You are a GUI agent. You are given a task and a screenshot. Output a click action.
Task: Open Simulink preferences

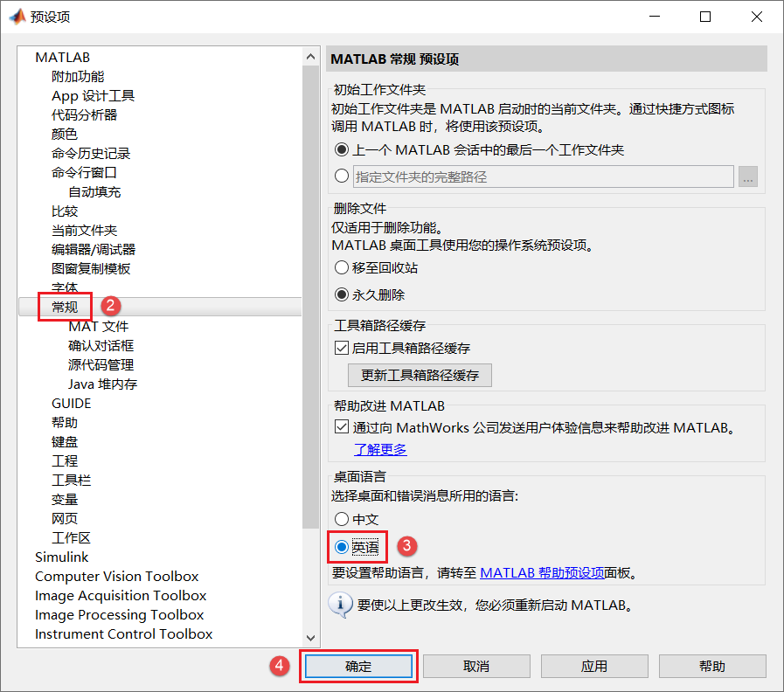point(61,557)
